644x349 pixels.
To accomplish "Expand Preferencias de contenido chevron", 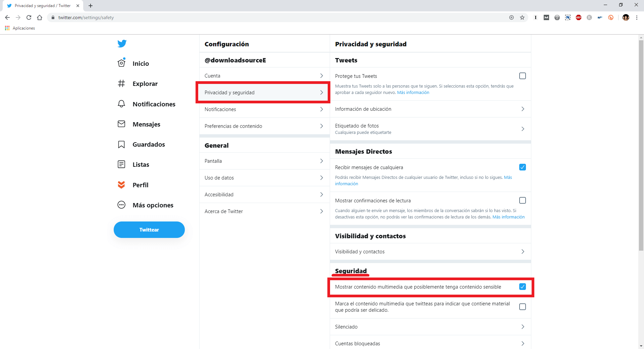I will 321,126.
